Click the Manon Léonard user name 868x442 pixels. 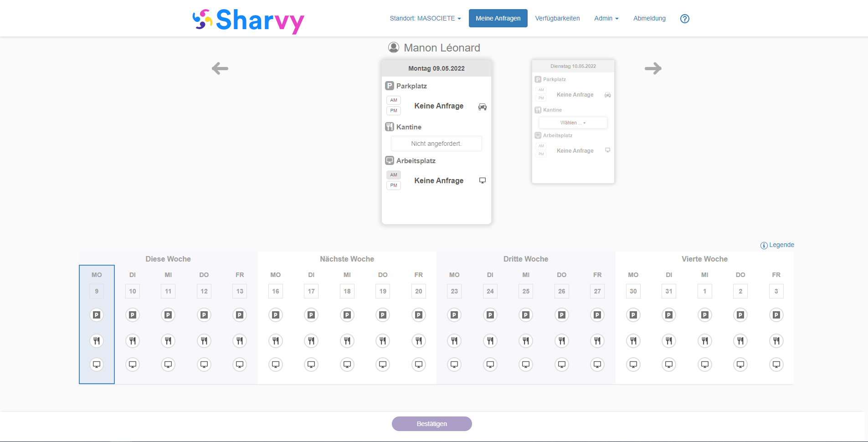click(442, 48)
